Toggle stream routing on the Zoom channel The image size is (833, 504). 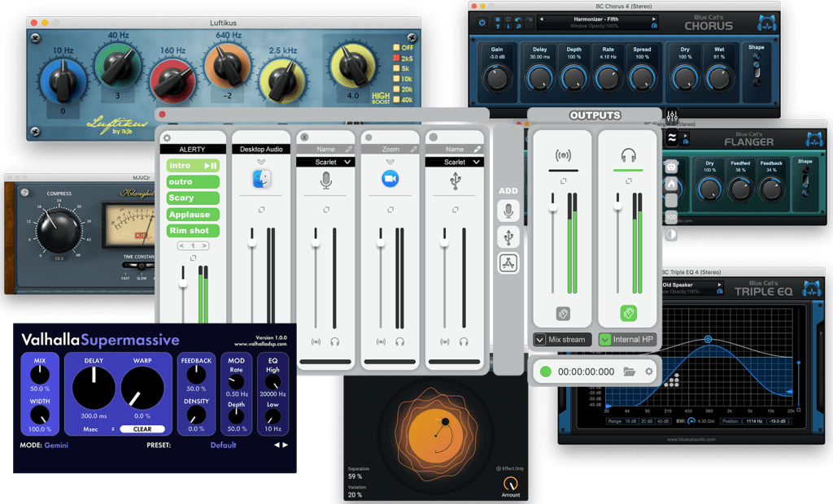[x=381, y=341]
